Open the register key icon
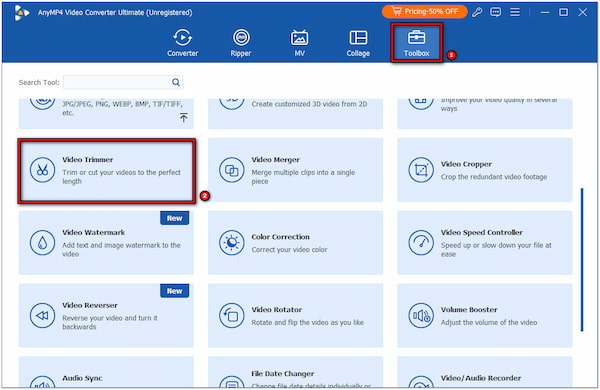This screenshot has height=390, width=600. click(477, 12)
